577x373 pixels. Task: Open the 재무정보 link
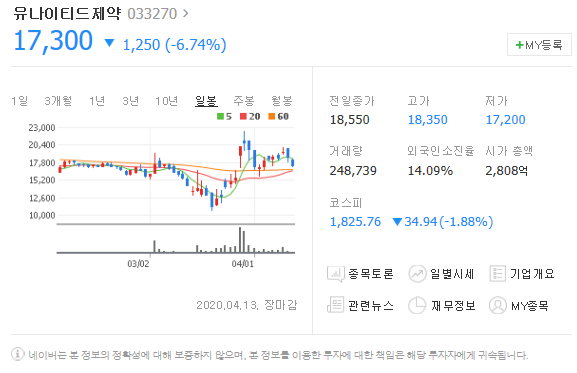click(x=453, y=305)
